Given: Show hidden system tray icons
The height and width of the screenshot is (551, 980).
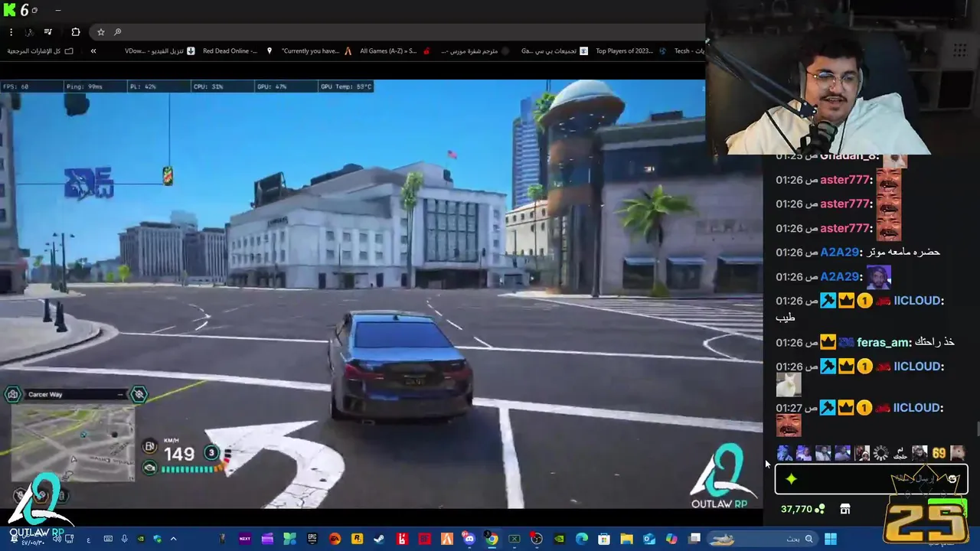Looking at the screenshot, I should click(173, 539).
